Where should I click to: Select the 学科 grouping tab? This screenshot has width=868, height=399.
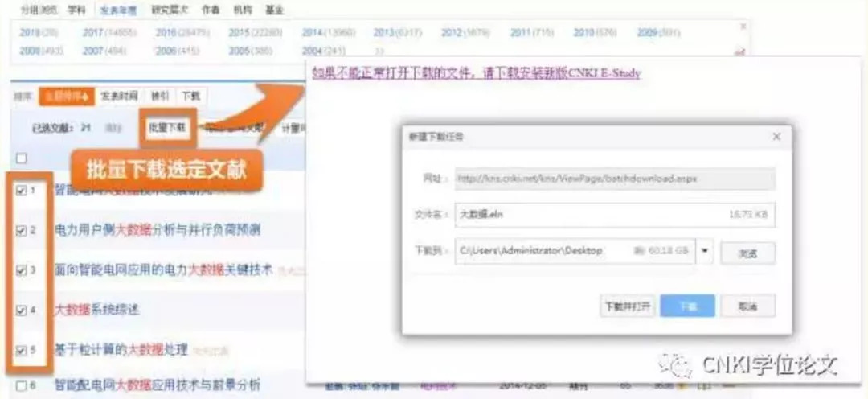(76, 10)
